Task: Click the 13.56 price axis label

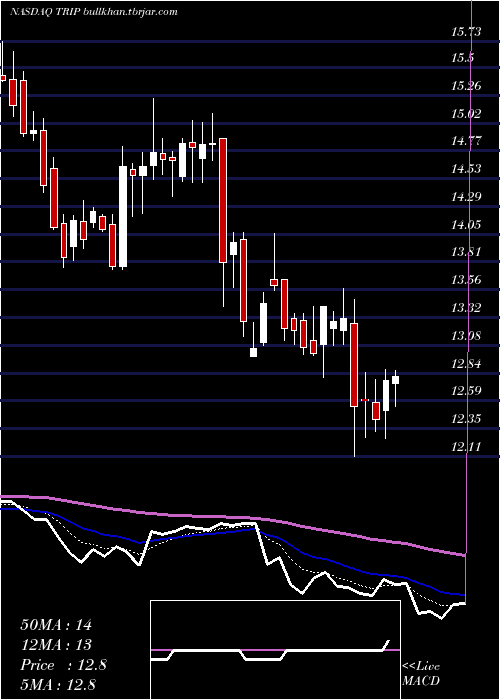Action: click(467, 280)
